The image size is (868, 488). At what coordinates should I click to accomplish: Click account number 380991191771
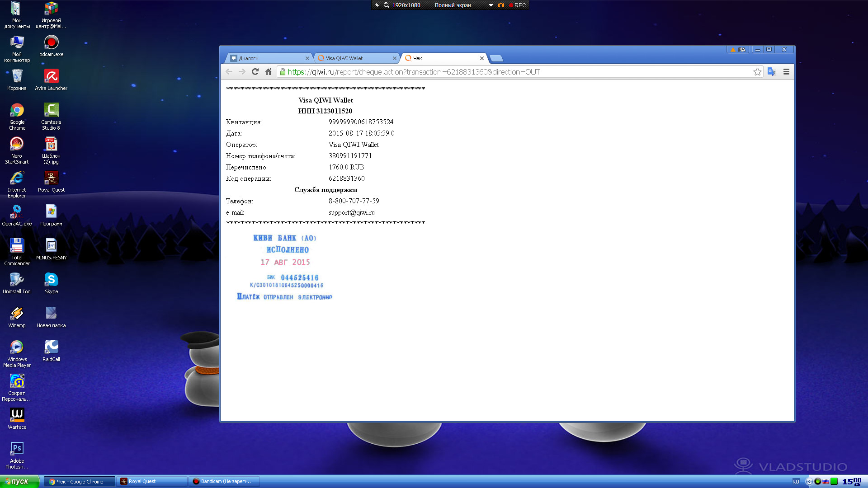[x=350, y=156]
